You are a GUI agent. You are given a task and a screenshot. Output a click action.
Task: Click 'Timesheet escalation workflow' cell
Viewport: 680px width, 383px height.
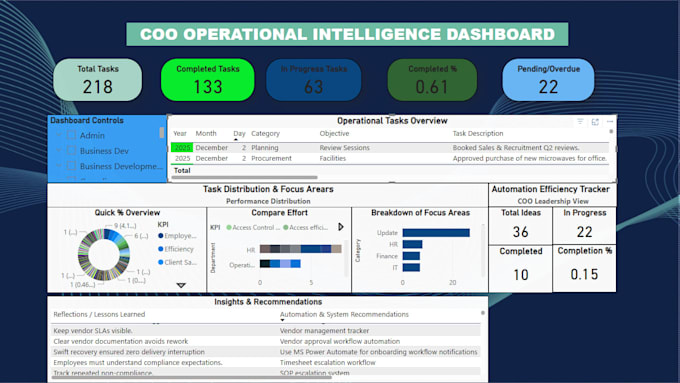[328, 362]
